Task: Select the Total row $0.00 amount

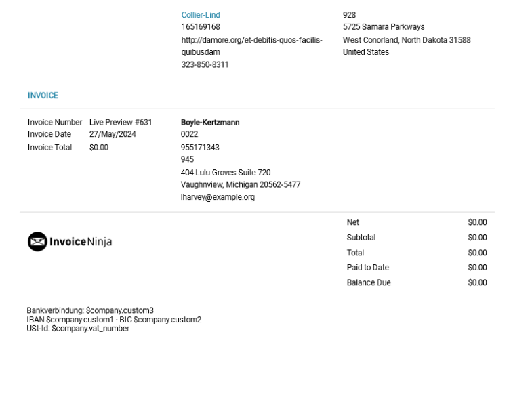Action: [x=477, y=253]
